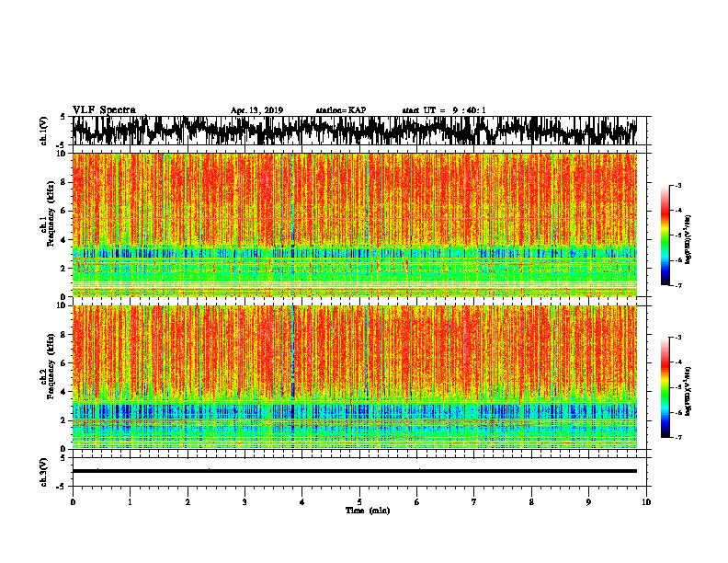The image size is (728, 563).
Task: Click the "1" tick on time axis
Action: [130, 502]
